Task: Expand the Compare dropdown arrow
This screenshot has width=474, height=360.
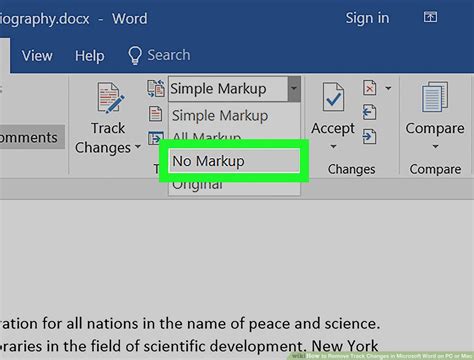Action: pyautogui.click(x=435, y=146)
